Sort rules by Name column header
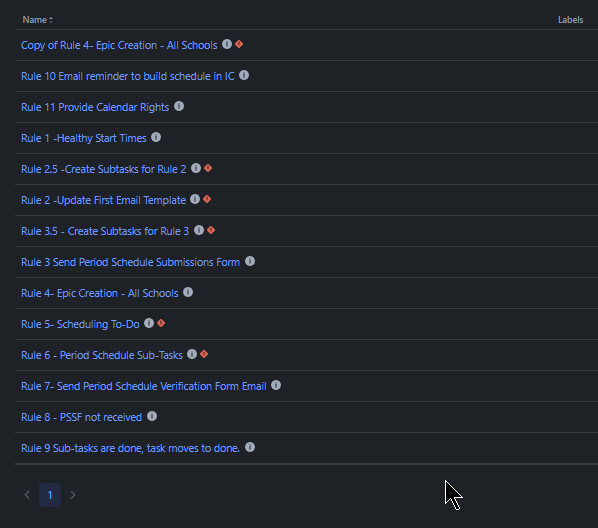The width and height of the screenshot is (598, 528). 37,20
